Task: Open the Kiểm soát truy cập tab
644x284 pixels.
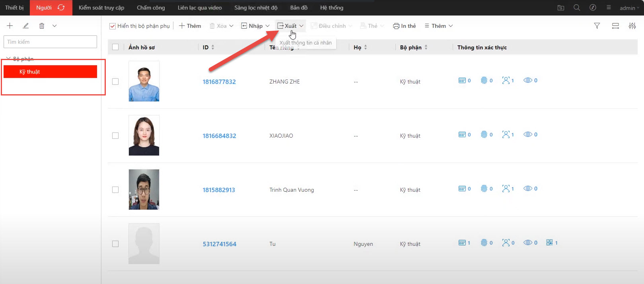Action: [x=101, y=8]
